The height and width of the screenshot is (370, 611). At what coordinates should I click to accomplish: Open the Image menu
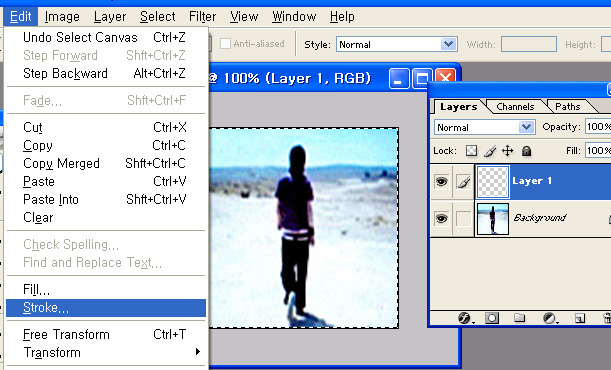[x=62, y=17]
